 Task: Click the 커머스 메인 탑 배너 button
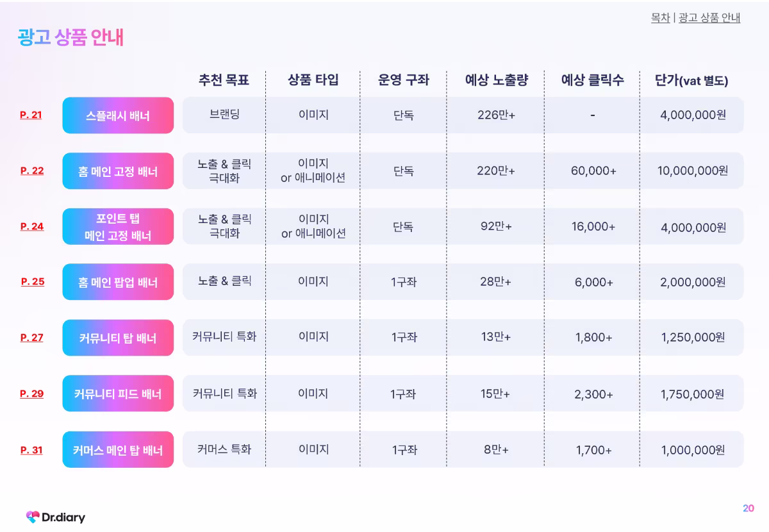pos(118,450)
